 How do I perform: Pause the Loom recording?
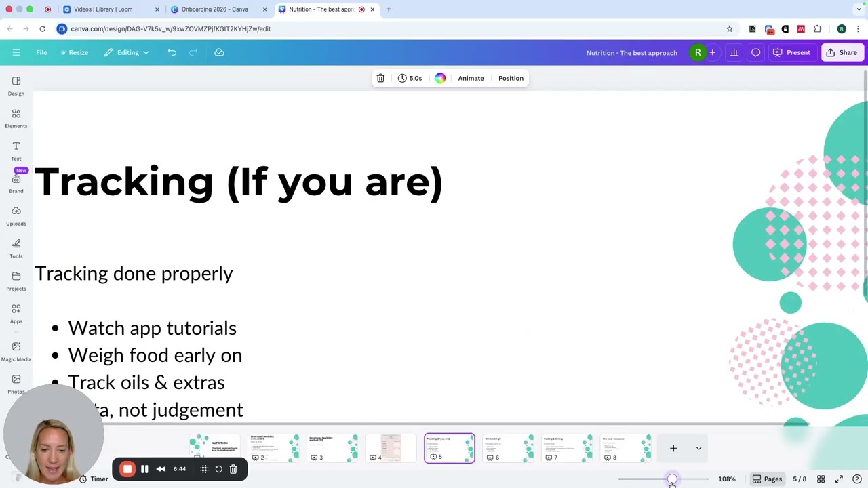click(144, 469)
